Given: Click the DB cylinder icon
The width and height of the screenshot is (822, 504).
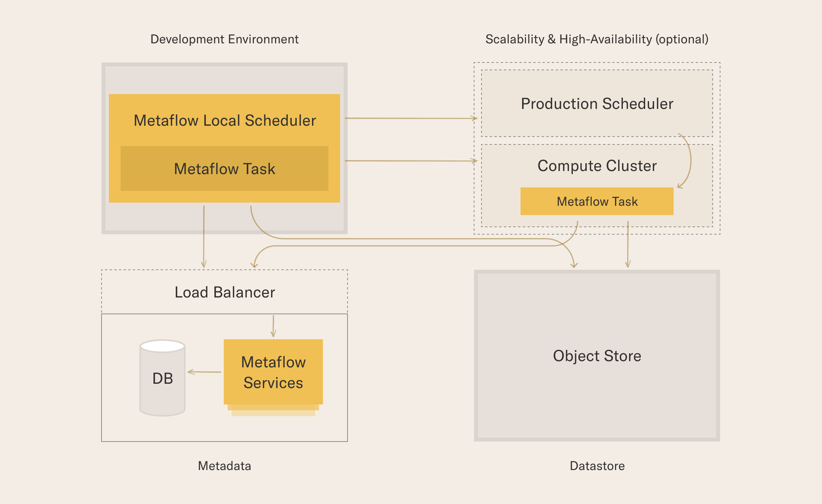Looking at the screenshot, I should coord(162,378).
